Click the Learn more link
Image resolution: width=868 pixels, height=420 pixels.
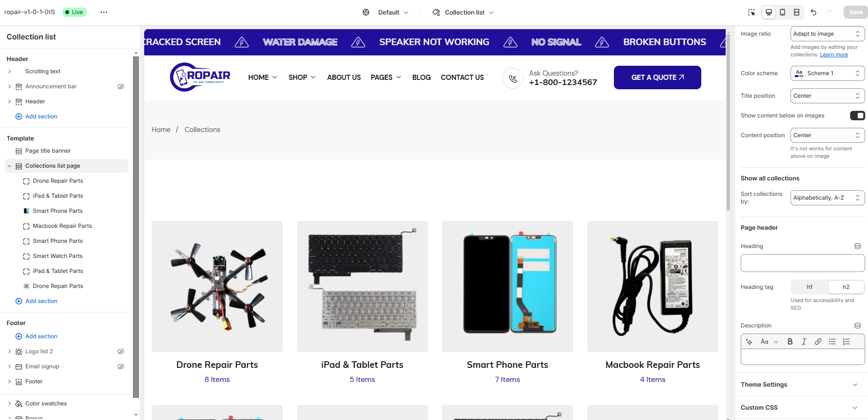coord(834,54)
